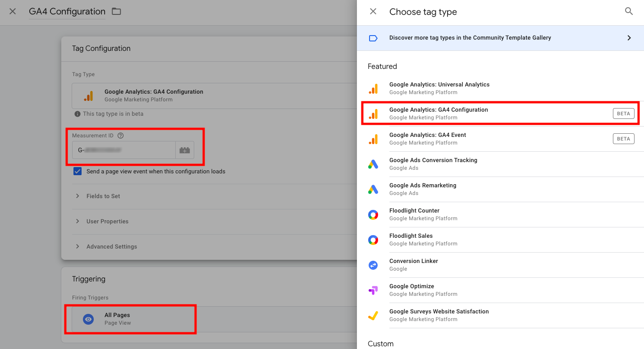Open the All Pages firing trigger
Viewport: 644px width, 349px height.
click(215, 319)
